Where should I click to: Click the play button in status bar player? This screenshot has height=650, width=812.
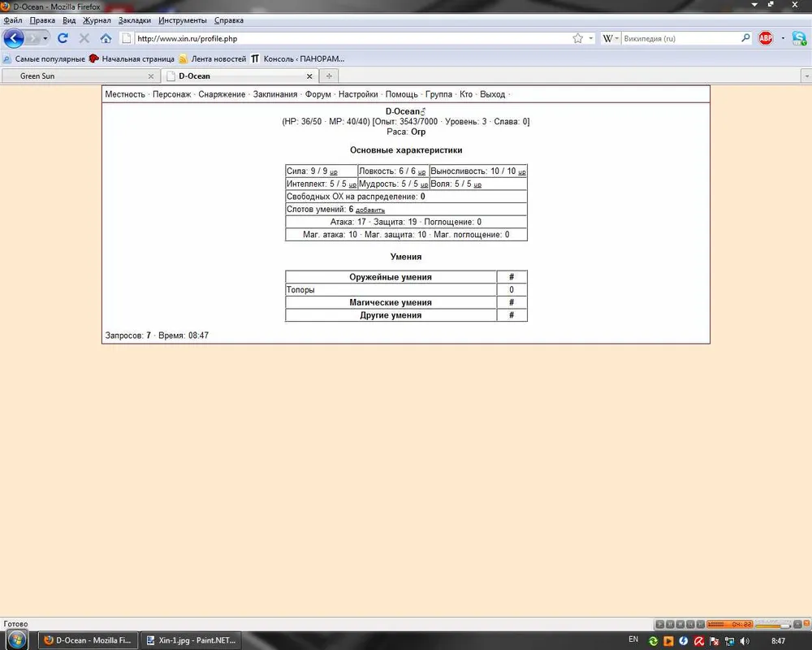[x=659, y=624]
